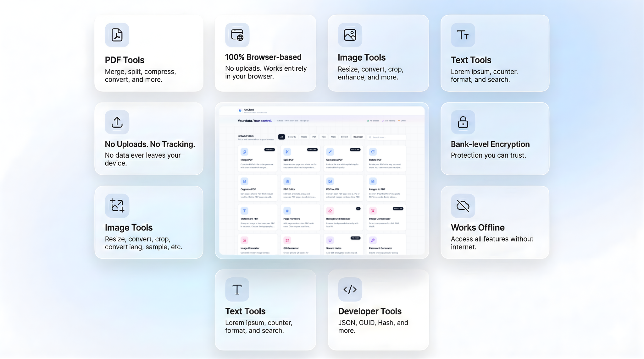The image size is (644, 359).
Task: Open the Secure Notes shield icon
Action: [330, 240]
